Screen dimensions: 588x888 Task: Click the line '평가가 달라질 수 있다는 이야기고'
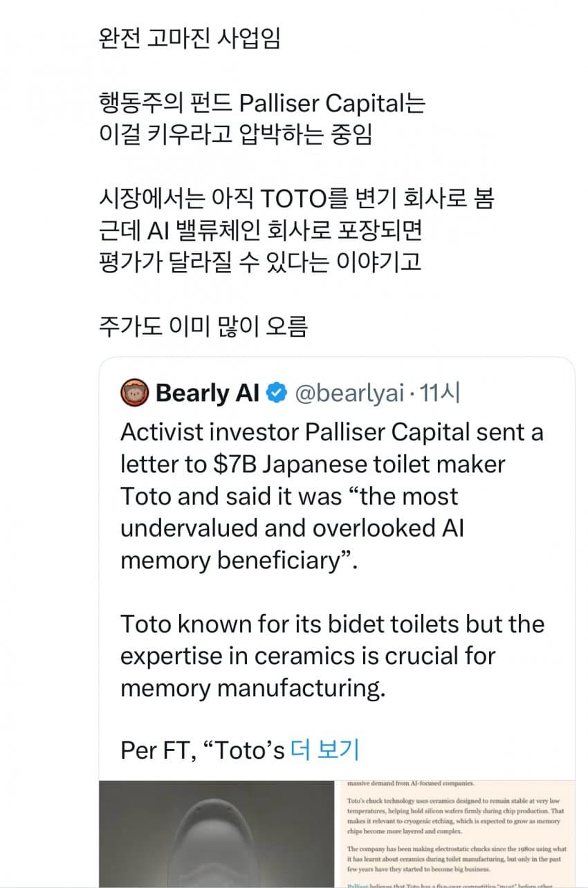260,263
